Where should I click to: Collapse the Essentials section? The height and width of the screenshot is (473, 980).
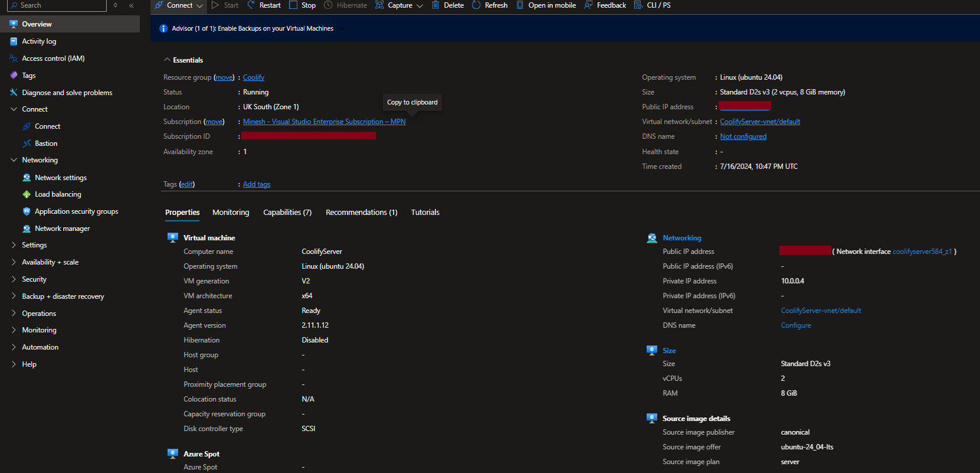point(167,60)
